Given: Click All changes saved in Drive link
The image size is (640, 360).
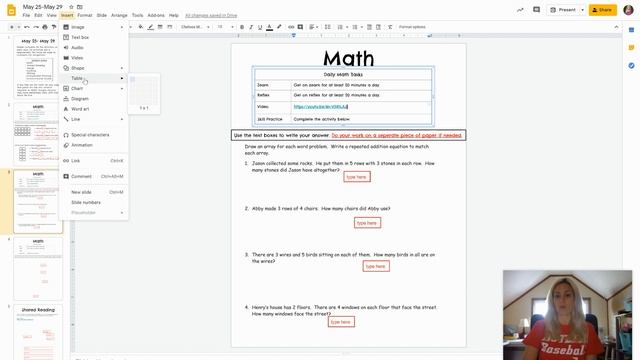Looking at the screenshot, I should pos(211,16).
